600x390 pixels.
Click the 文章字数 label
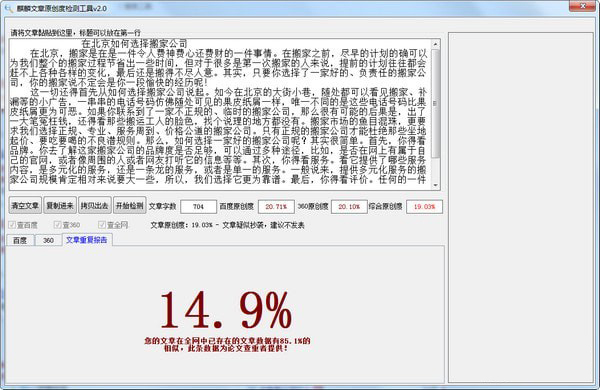[x=162, y=207]
